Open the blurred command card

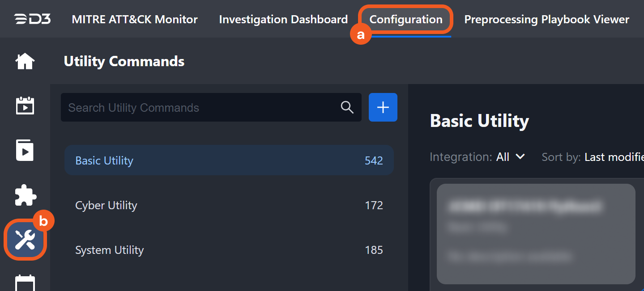(x=536, y=234)
